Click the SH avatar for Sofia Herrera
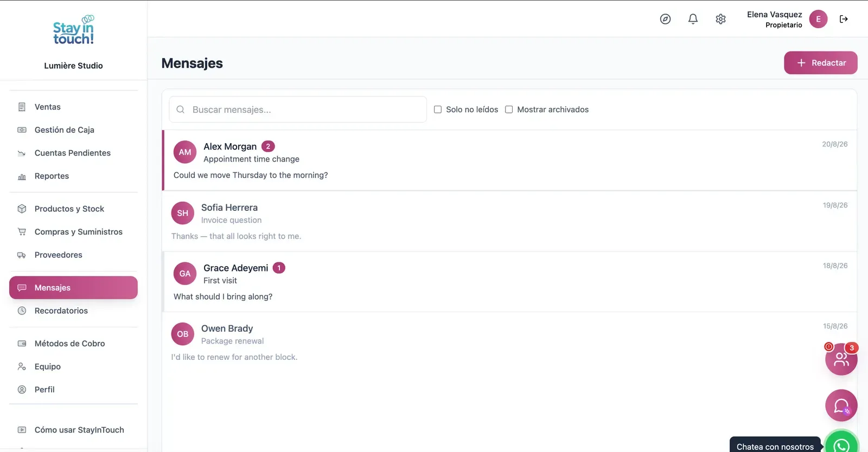 click(x=183, y=213)
